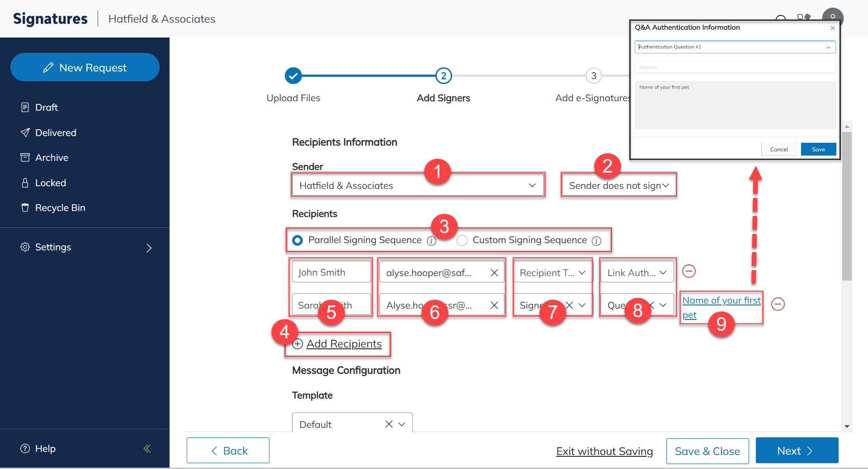This screenshot has height=469, width=868.
Task: Open the Recipient Type dropdown
Action: click(552, 272)
